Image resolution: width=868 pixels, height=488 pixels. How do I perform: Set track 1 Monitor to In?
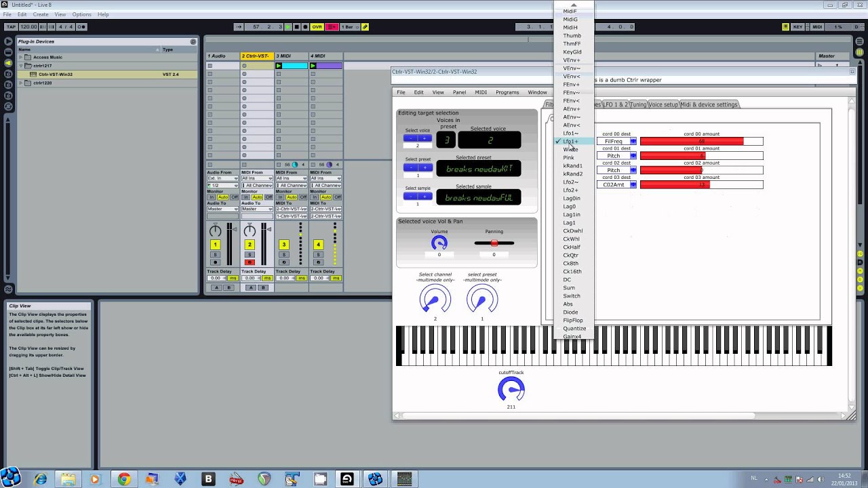click(211, 197)
